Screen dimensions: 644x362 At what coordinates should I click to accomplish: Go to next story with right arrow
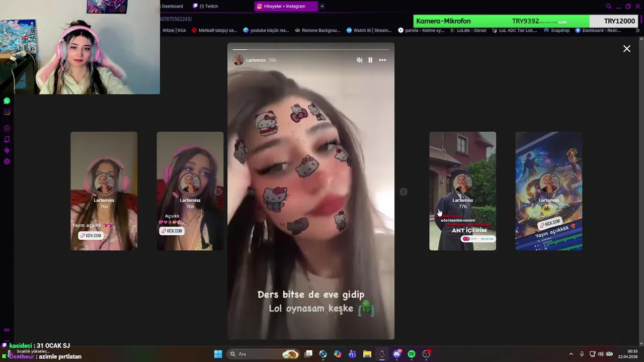pos(403,192)
